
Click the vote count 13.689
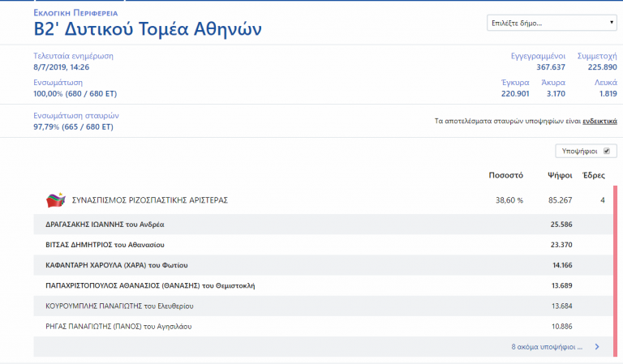click(562, 285)
